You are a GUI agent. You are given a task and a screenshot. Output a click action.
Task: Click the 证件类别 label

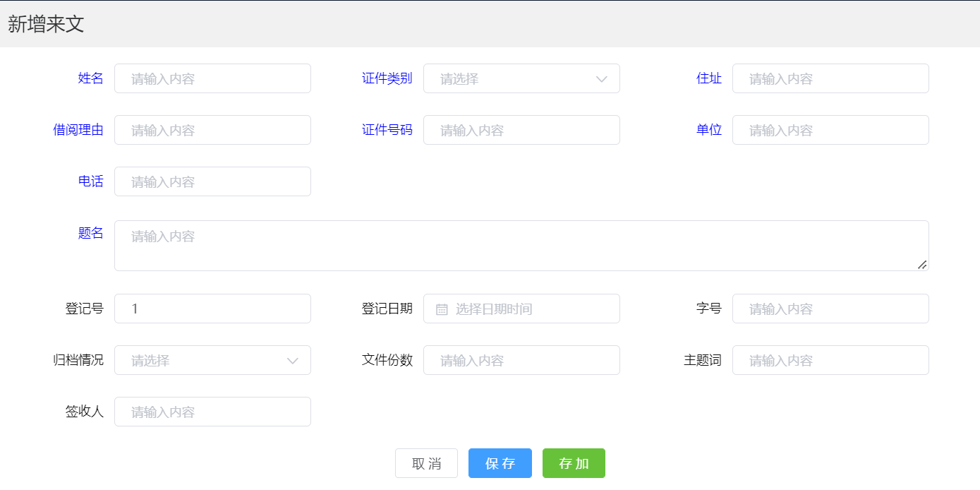(387, 78)
